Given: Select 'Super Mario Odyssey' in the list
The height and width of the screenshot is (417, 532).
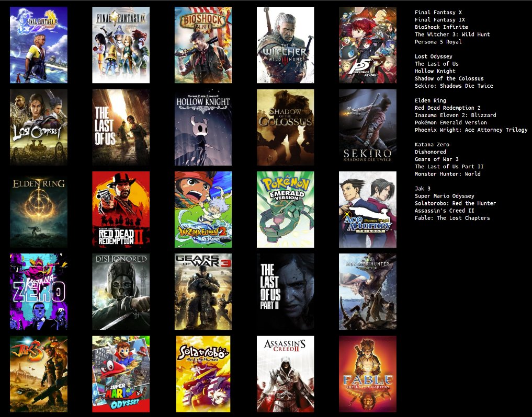Looking at the screenshot, I should coord(445,196).
